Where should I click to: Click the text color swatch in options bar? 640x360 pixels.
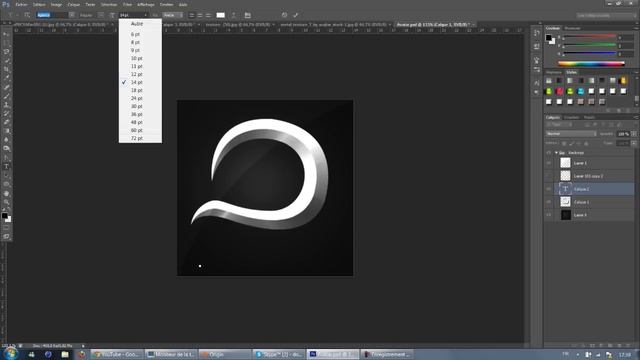coord(220,15)
